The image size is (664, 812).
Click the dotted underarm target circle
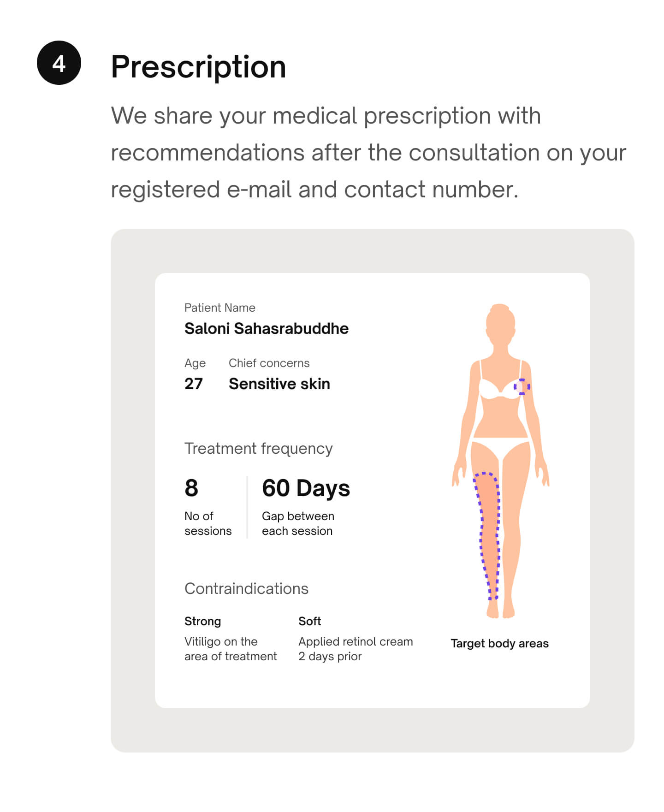coord(522,386)
